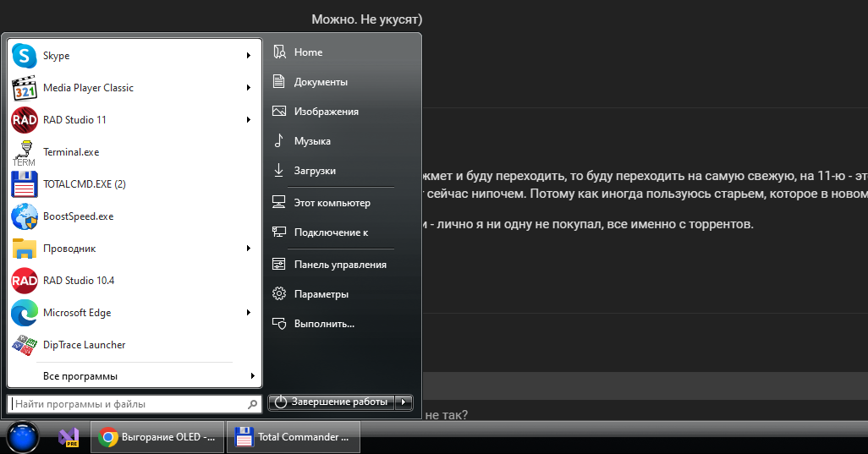Click the BoostSpeed.exe label
Image resolution: width=868 pixels, height=454 pixels.
[79, 216]
